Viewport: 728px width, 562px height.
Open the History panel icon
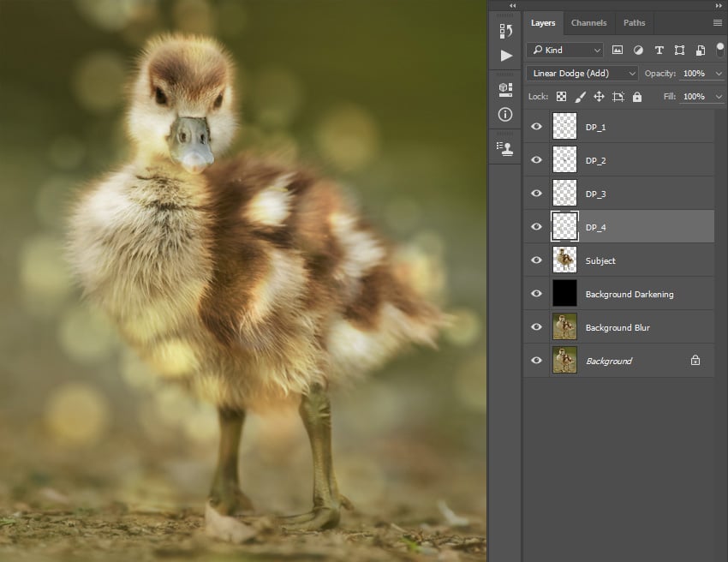click(505, 31)
